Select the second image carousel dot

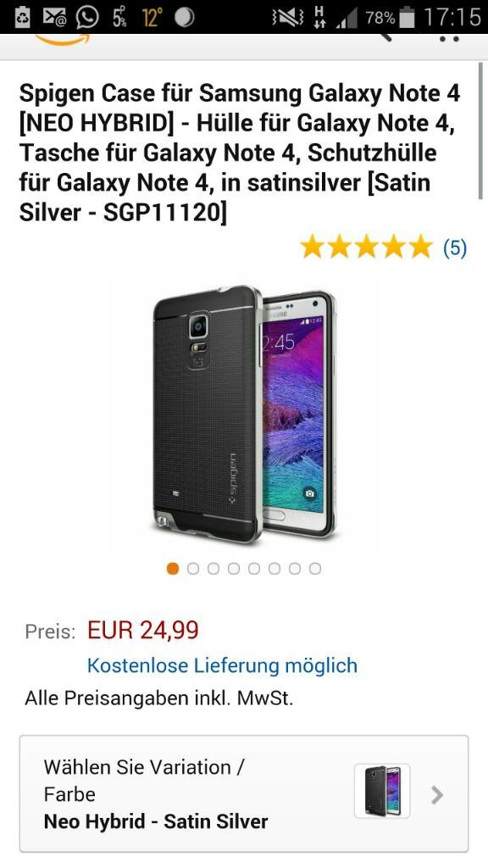click(x=193, y=569)
